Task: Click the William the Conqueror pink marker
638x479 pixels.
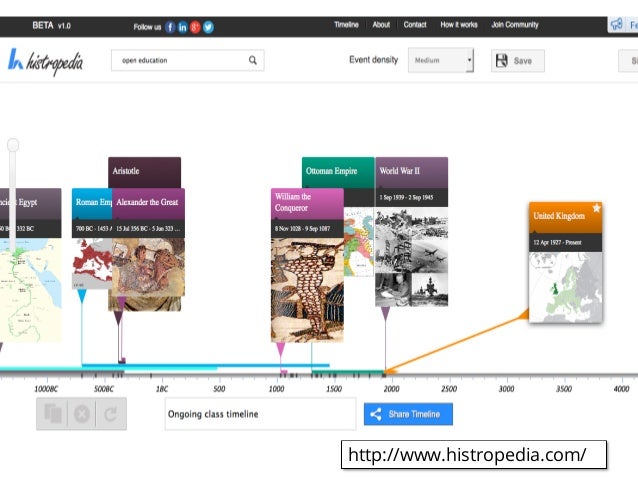Action: (280, 350)
